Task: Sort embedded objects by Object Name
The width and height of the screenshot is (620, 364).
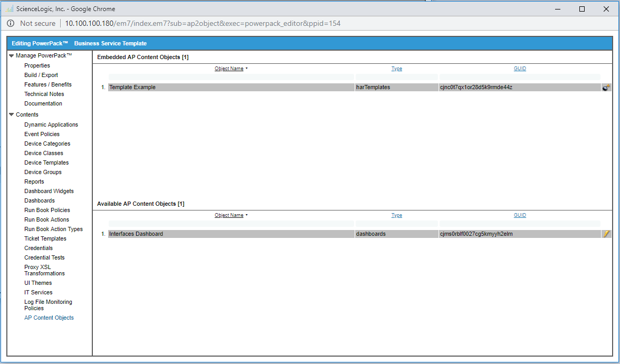Action: click(229, 69)
